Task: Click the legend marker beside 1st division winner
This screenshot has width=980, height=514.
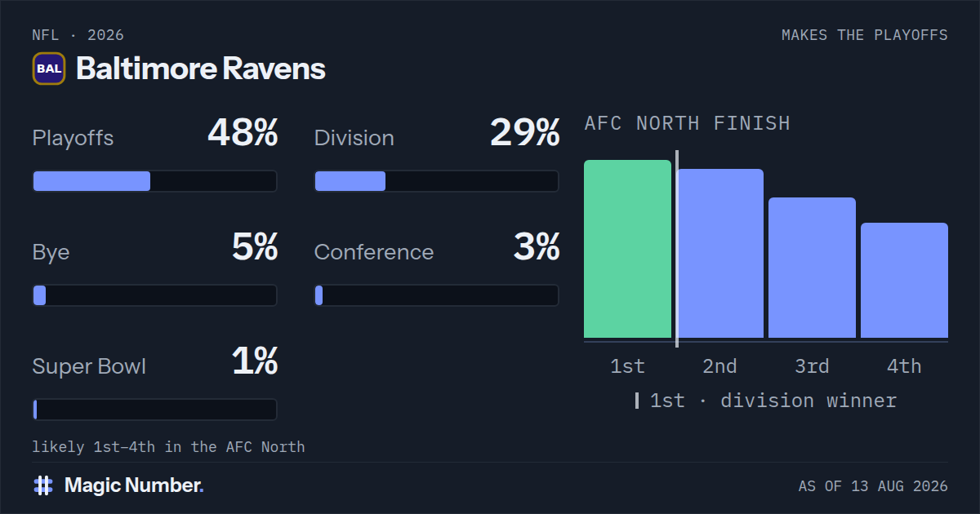Action: [x=637, y=401]
